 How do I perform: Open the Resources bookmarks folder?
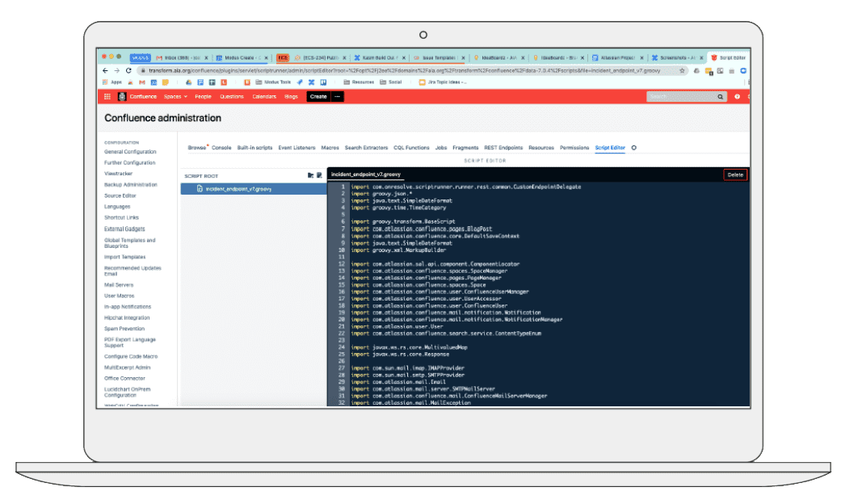pos(359,82)
